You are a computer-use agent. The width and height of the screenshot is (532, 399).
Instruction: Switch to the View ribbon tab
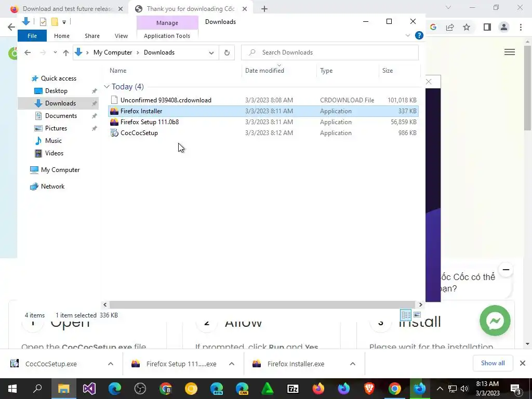coord(121,36)
